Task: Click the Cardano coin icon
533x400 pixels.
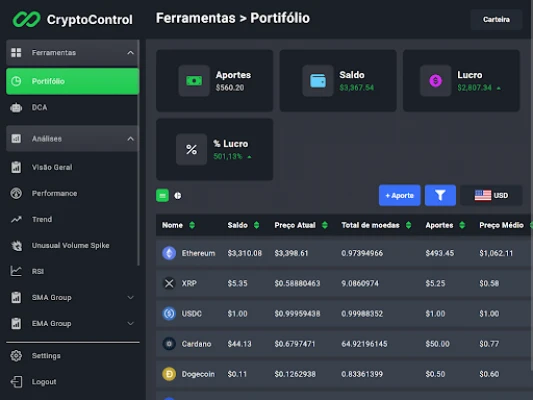Action: click(x=169, y=344)
